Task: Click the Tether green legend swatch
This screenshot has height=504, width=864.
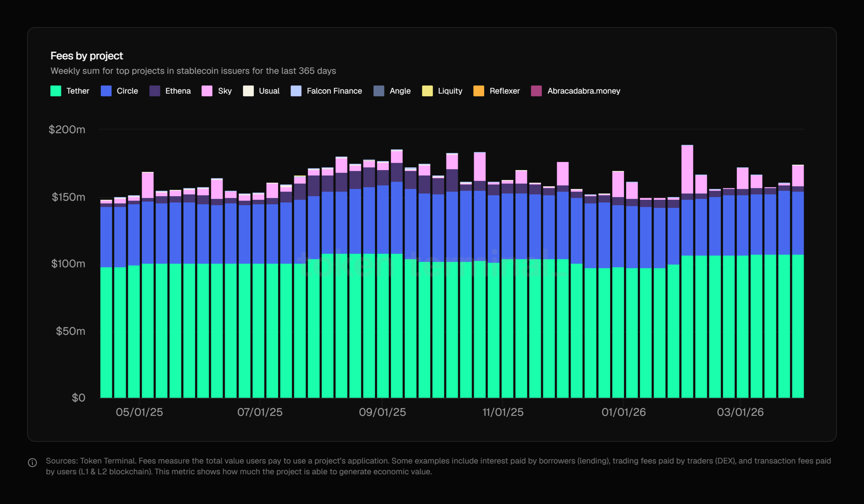Action: click(56, 91)
